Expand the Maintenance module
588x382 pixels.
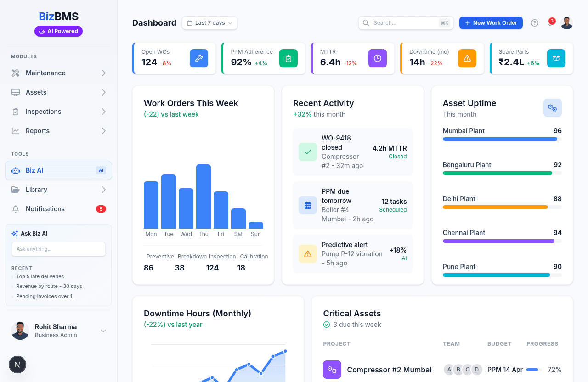pyautogui.click(x=58, y=73)
